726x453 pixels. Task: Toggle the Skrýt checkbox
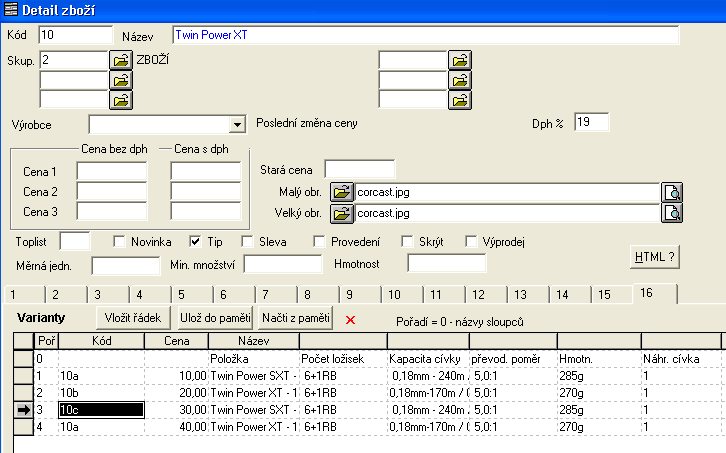click(x=407, y=241)
